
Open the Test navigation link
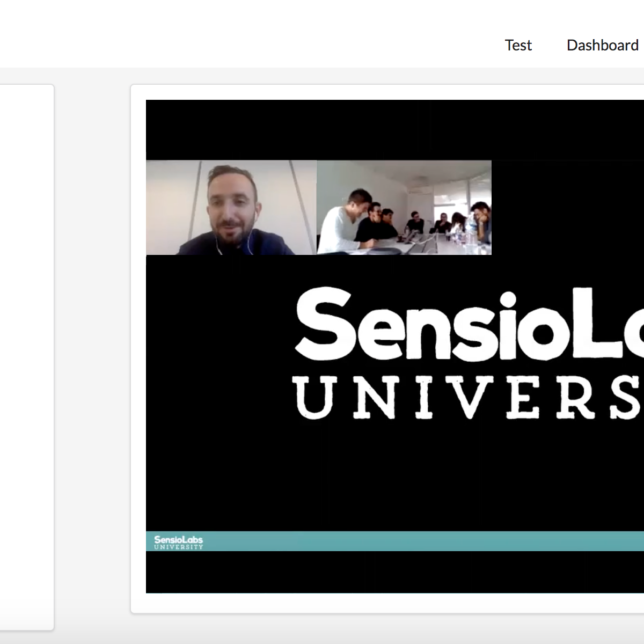coord(518,45)
